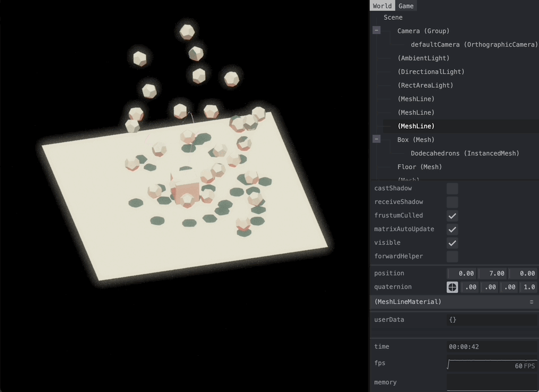The height and width of the screenshot is (392, 539).
Task: Hide the object by unchecking visible
Action: click(x=452, y=242)
